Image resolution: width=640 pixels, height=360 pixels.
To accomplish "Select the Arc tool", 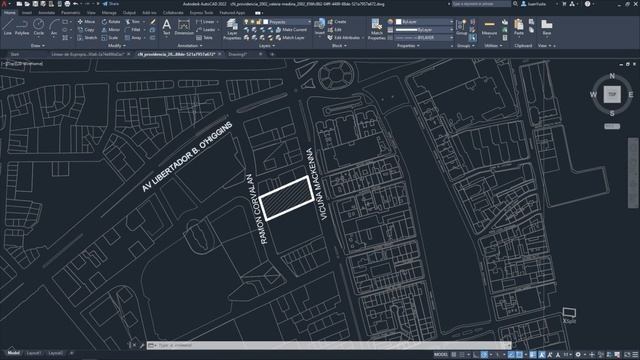I will click(54, 27).
